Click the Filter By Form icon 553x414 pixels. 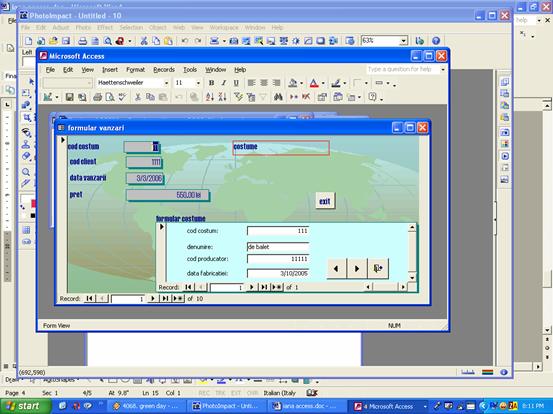tap(251, 97)
